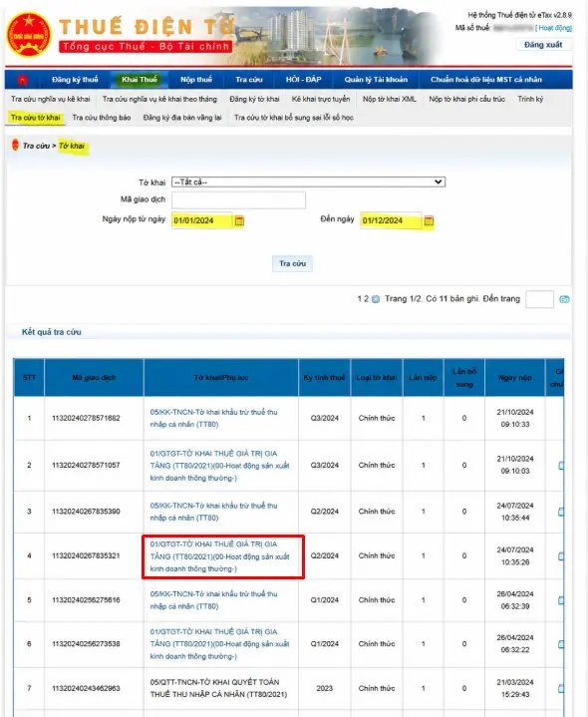Click the 'Đăng xuất' logout button
The height and width of the screenshot is (717, 588).
(543, 45)
